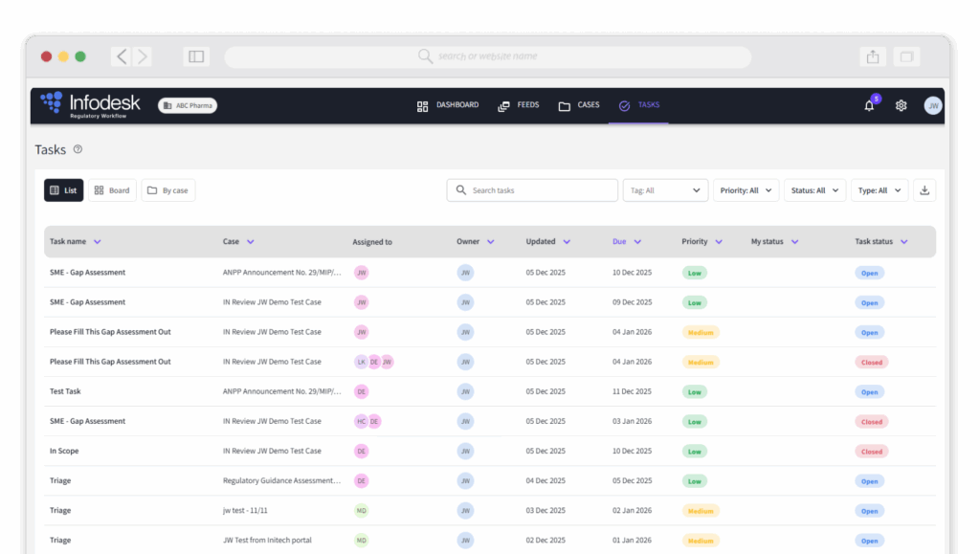Open the Status: All filter dropdown

tap(814, 190)
